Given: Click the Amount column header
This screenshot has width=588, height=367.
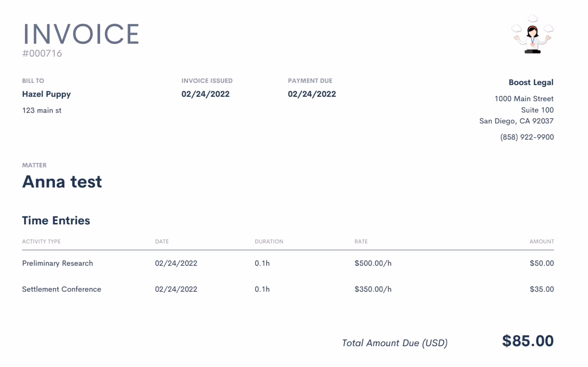Looking at the screenshot, I should click(541, 241).
